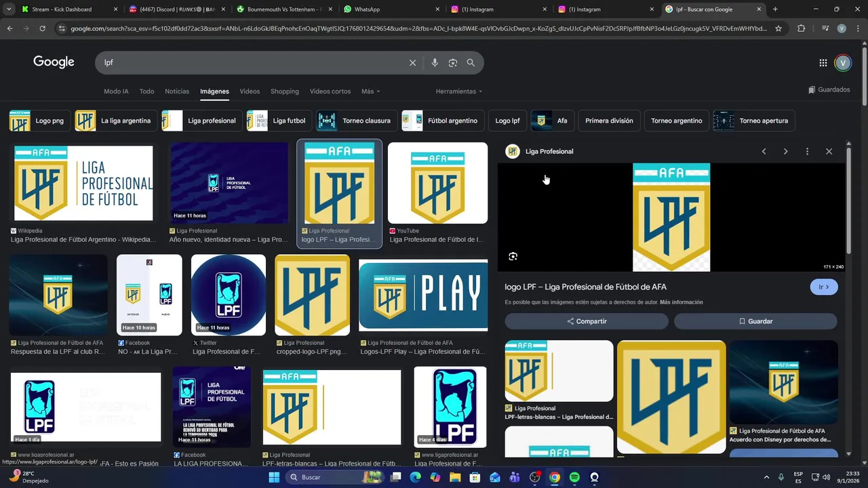Filter by Logo png chip
Screen dimensions: 868x488
pos(39,121)
